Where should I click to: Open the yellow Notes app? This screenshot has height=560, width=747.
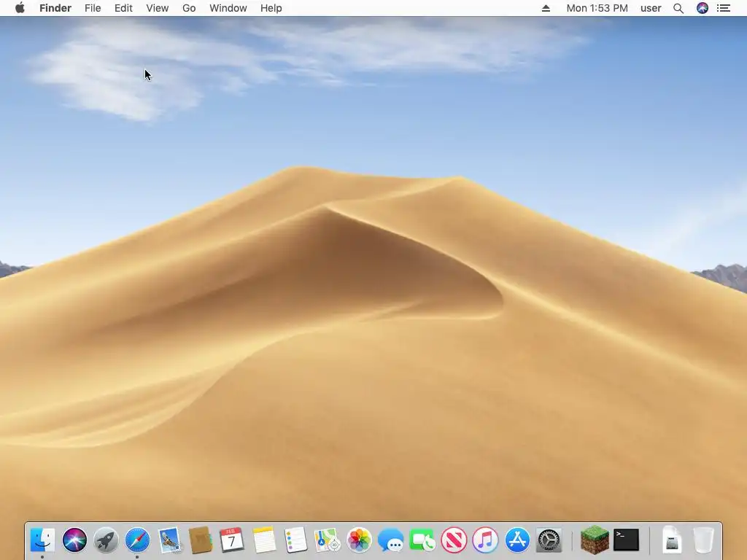264,540
